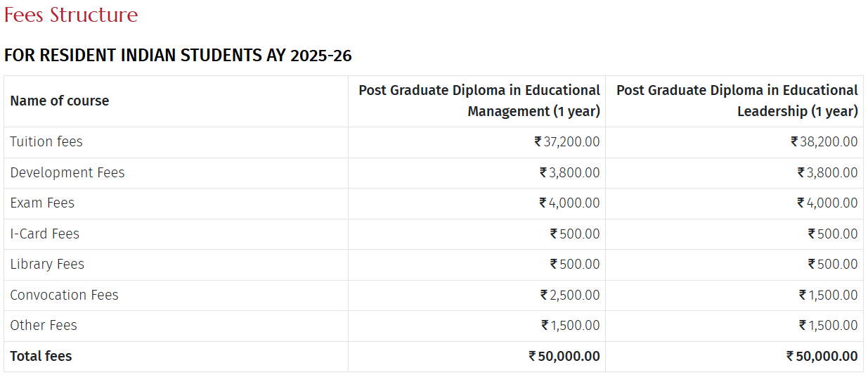Screen dimensions: 868x382
Task: Select the Development Fees row label
Action: tap(67, 172)
